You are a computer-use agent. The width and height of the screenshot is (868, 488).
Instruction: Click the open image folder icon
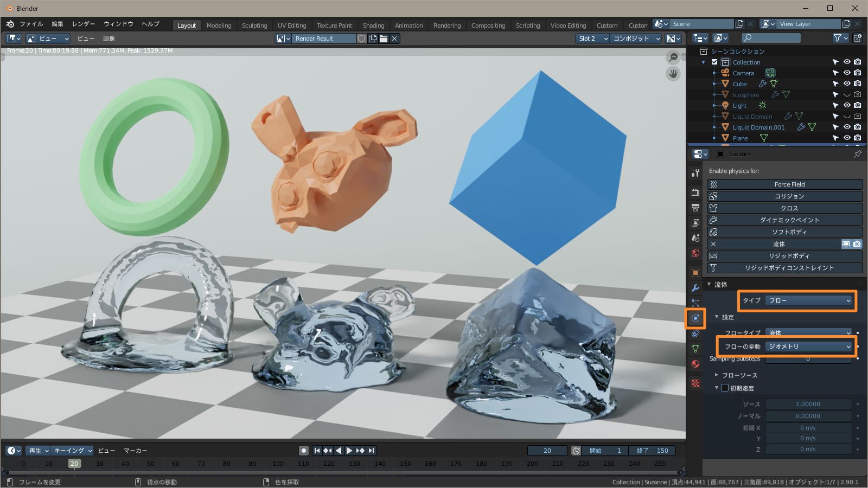click(x=384, y=38)
